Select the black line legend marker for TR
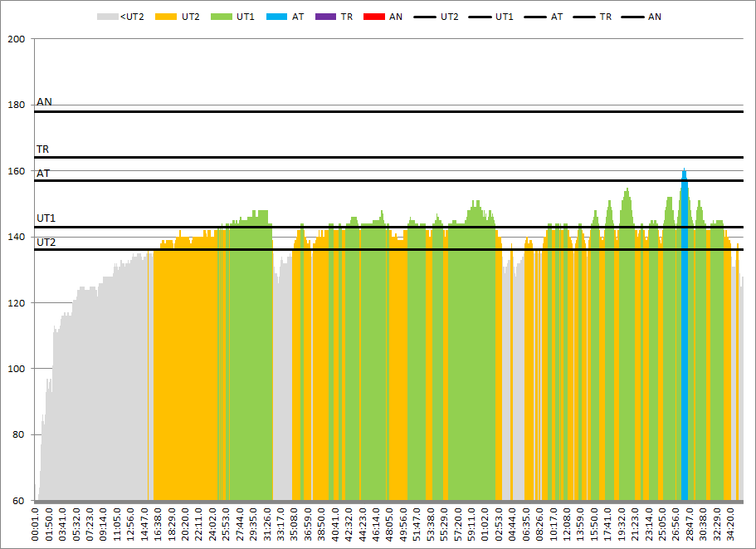Image resolution: width=756 pixels, height=549 pixels. 585,17
